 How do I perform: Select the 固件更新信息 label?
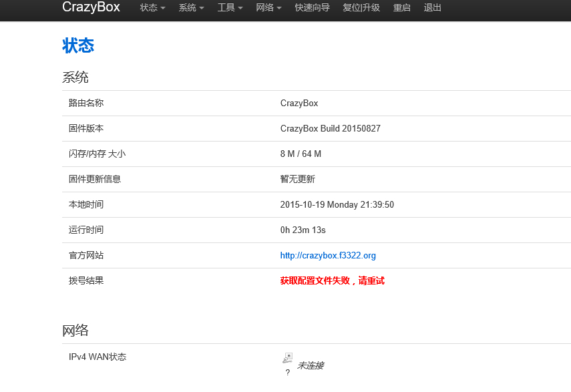(x=95, y=179)
